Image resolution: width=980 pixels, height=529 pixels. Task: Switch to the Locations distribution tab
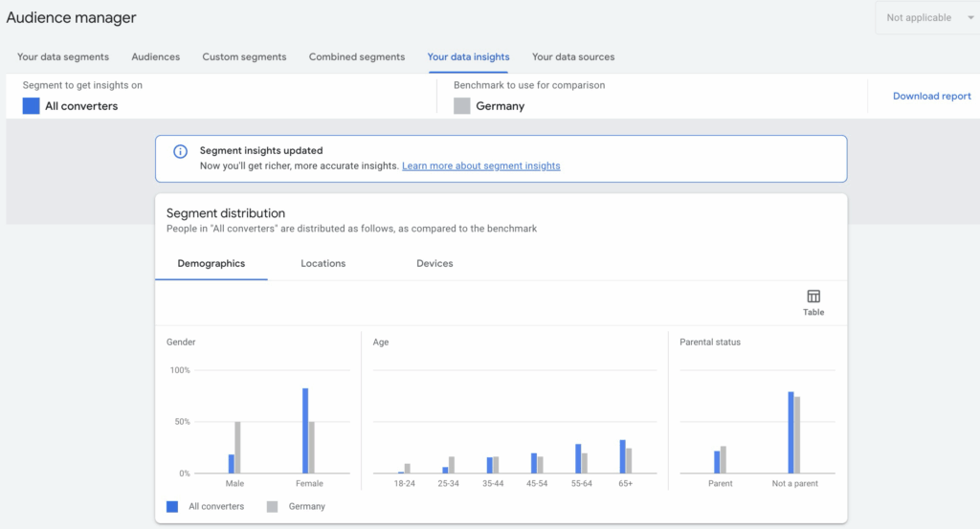(x=323, y=264)
